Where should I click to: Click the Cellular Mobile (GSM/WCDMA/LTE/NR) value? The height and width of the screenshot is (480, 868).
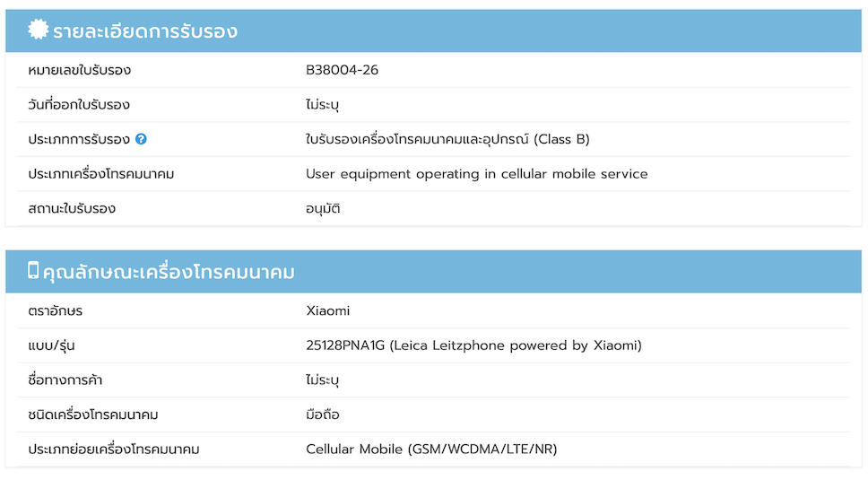click(431, 449)
